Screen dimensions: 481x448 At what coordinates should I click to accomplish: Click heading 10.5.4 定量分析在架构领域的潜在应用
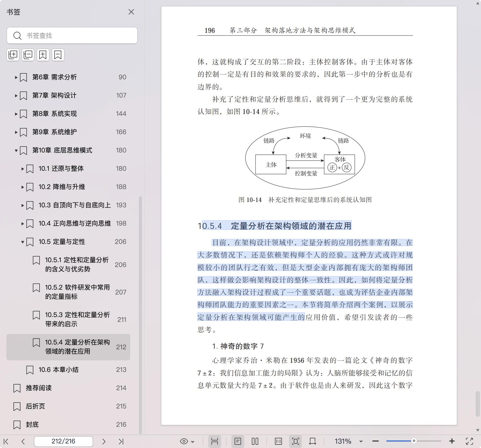(x=274, y=226)
